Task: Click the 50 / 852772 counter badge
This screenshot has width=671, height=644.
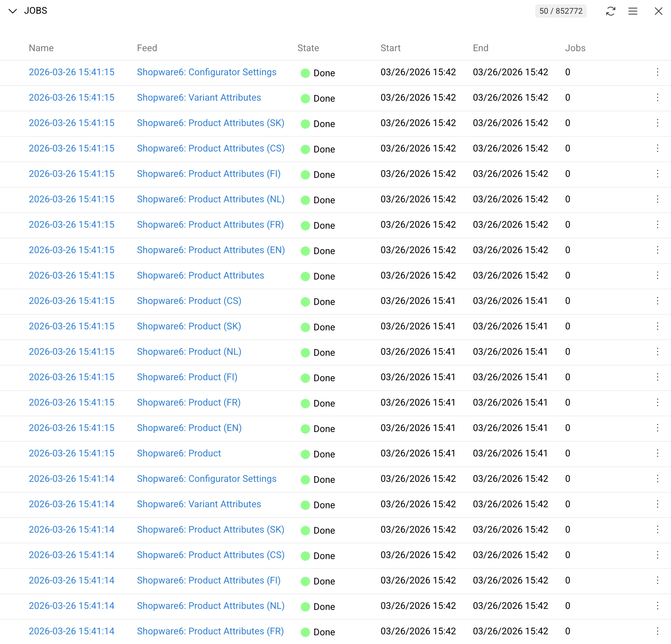Action: coord(561,11)
